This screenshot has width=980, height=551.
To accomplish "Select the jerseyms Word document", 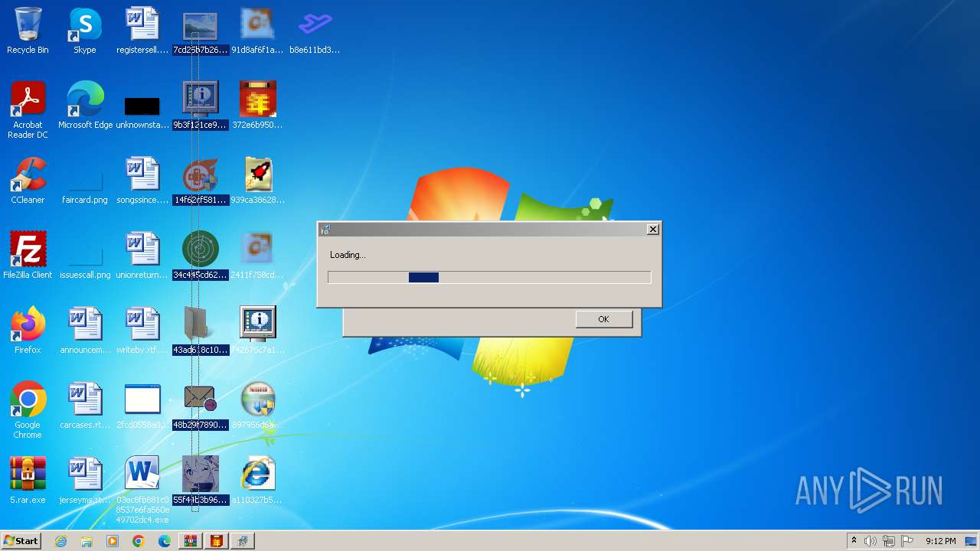I will coord(85,481).
